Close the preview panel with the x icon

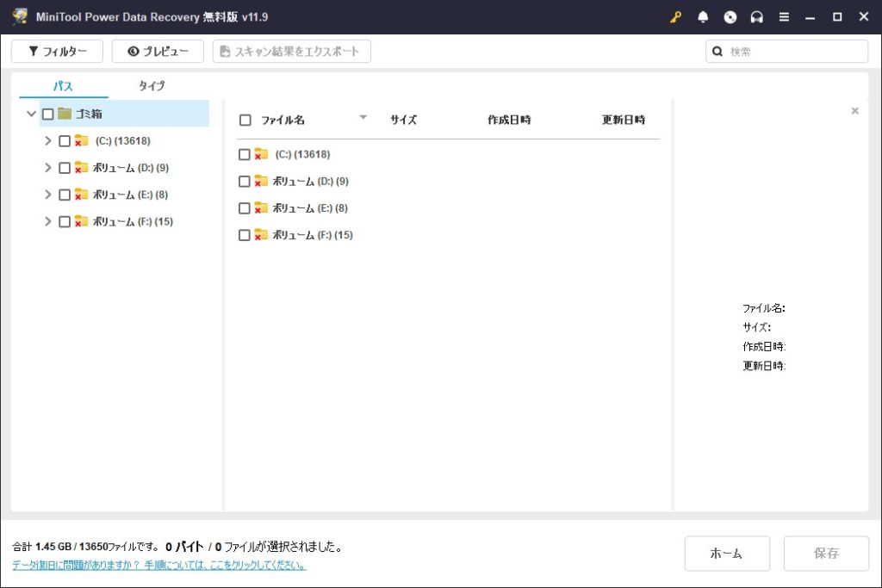854,111
